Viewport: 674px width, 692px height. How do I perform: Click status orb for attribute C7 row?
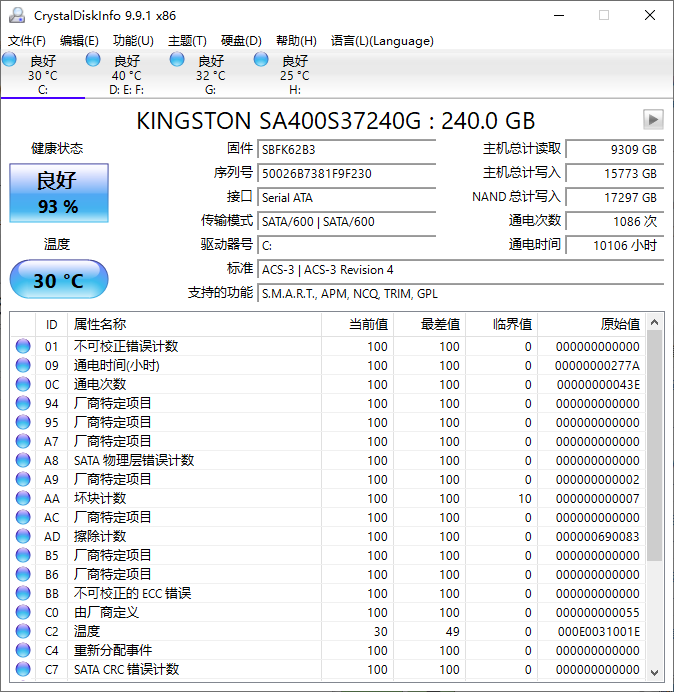click(x=23, y=669)
